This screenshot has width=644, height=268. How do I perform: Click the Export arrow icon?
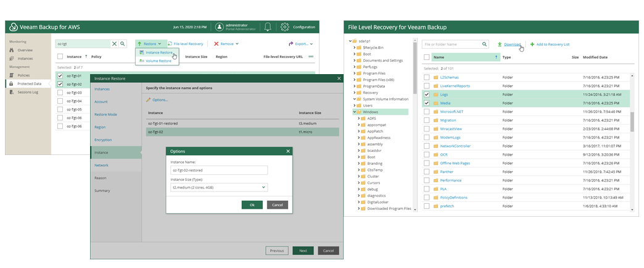(291, 44)
